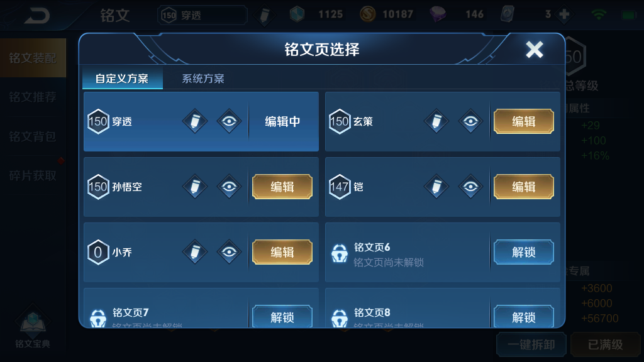Show 铠 rune page using eye icon
The width and height of the screenshot is (644, 362).
470,187
